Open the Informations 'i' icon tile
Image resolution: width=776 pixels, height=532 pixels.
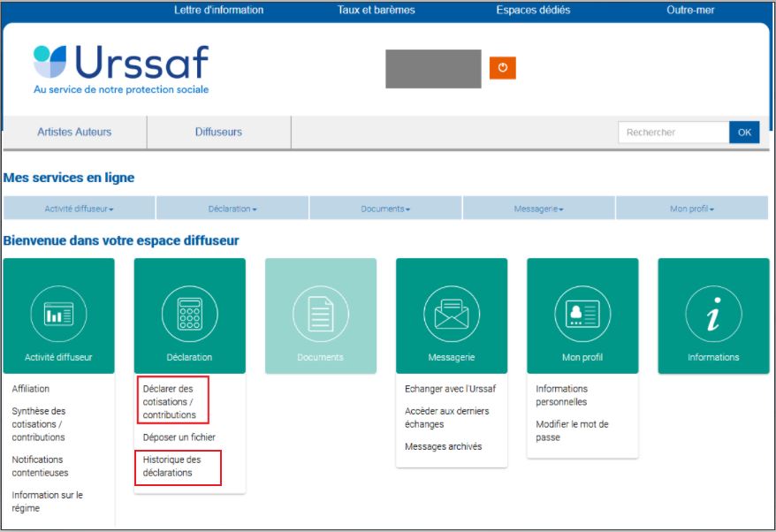(713, 315)
